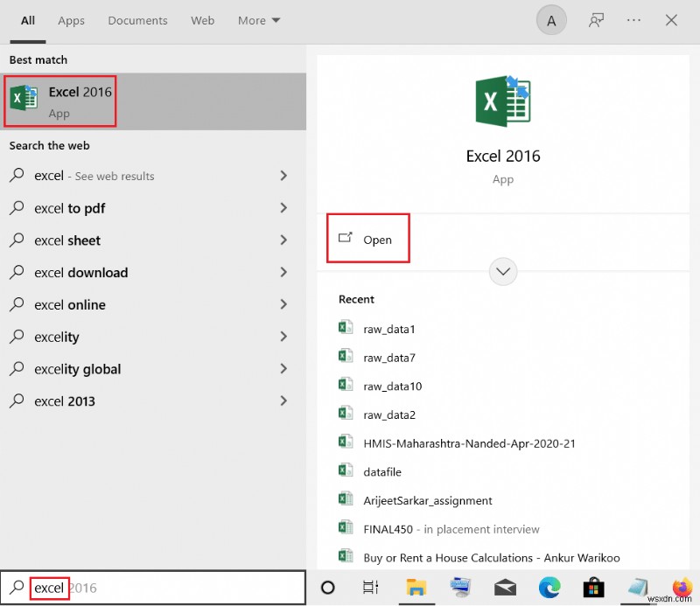
Task: Open Microsoft Store from taskbar
Action: pyautogui.click(x=594, y=588)
